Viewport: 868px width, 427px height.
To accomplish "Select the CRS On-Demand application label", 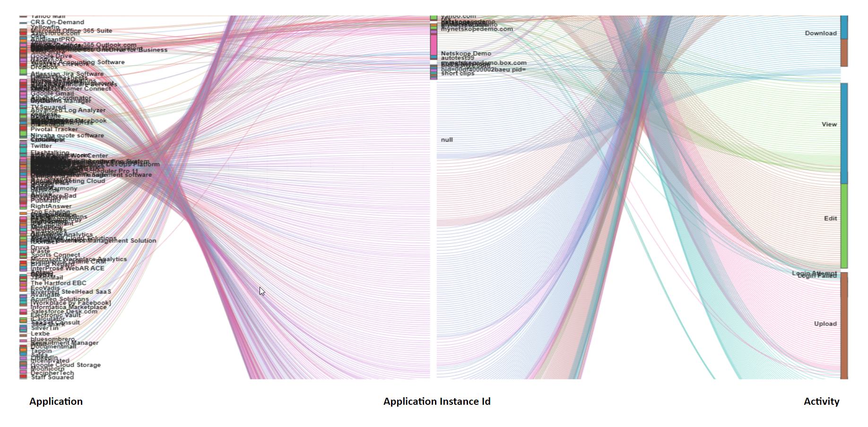I will [57, 22].
